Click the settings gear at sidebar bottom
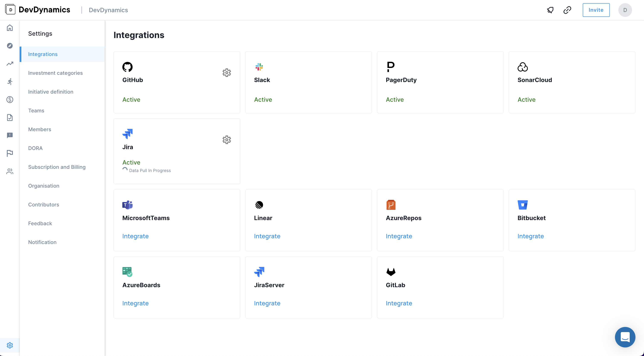 [x=10, y=345]
